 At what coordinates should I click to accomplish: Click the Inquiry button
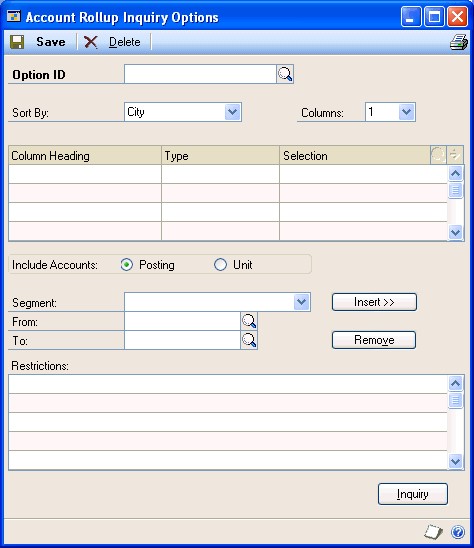412,494
